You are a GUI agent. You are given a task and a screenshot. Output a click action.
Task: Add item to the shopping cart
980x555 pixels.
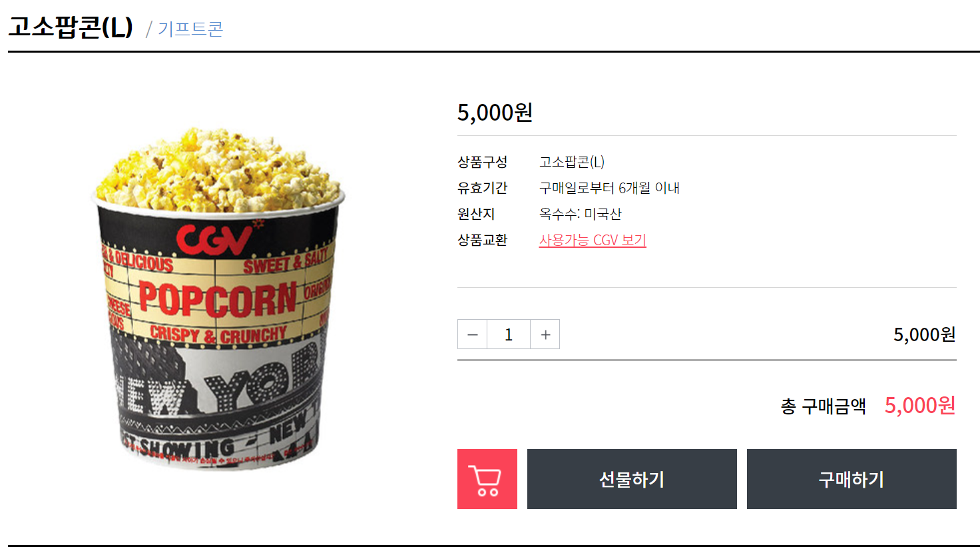click(487, 479)
